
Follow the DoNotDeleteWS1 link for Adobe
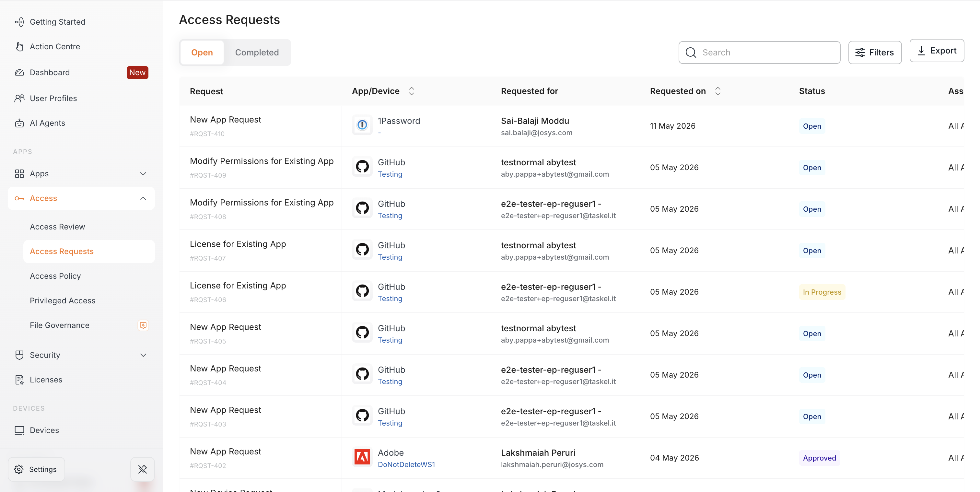tap(406, 464)
